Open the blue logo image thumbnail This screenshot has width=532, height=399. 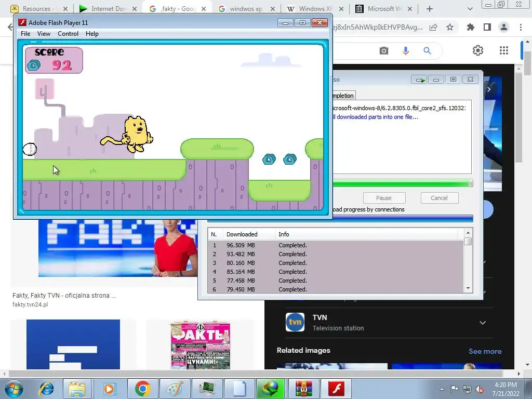(73, 344)
